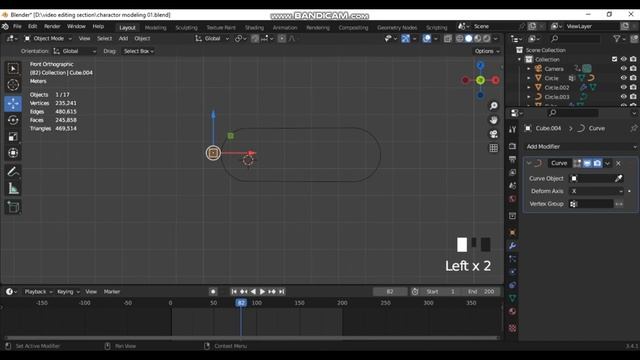The height and width of the screenshot is (360, 640).
Task: Toggle auto keying record button in timeline
Action: 213,291
